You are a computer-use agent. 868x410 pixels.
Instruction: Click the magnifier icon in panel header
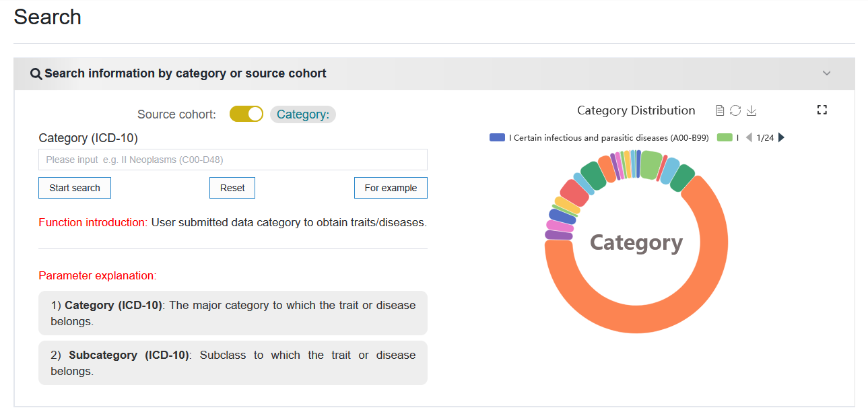click(x=36, y=74)
